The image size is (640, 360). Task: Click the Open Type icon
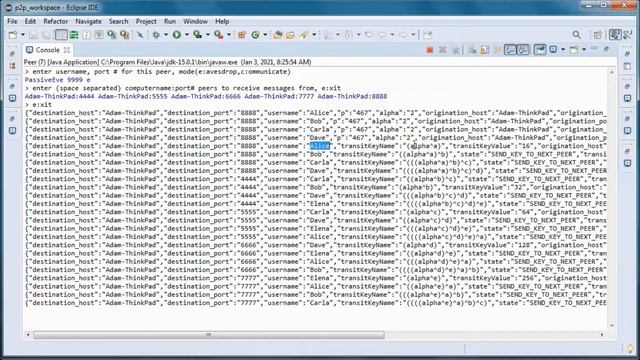pos(278,35)
